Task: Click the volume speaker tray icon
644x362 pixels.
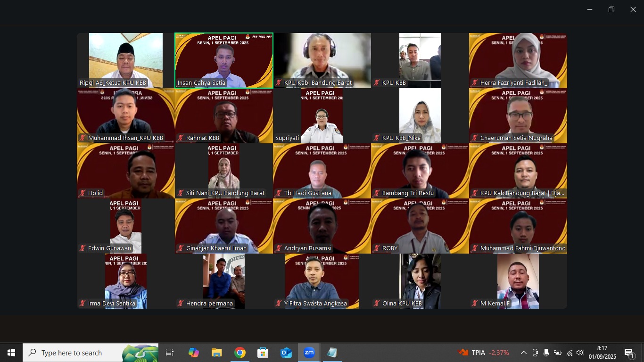Action: click(580, 353)
